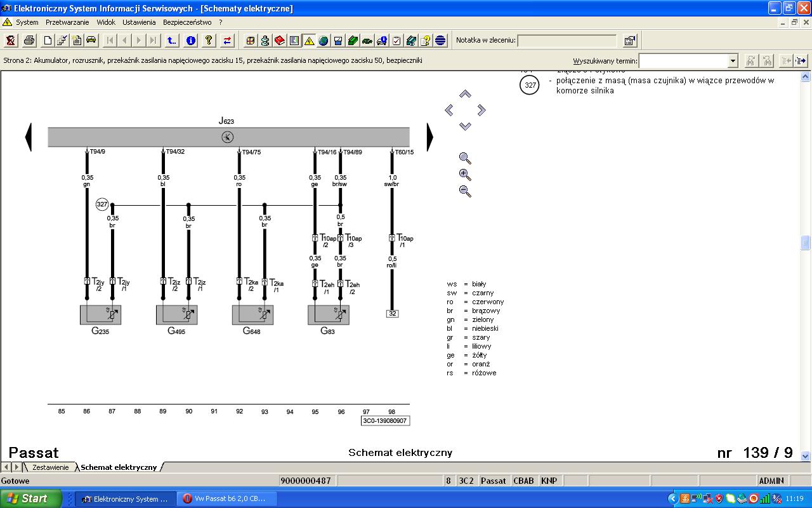Viewport: 812px width, 508px height.
Task: Click reference box 32 on the diagram
Action: coord(393,314)
